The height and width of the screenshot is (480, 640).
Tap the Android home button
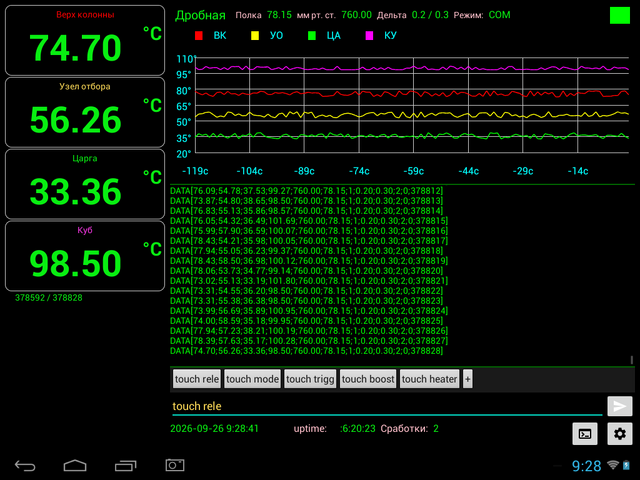coord(75,465)
